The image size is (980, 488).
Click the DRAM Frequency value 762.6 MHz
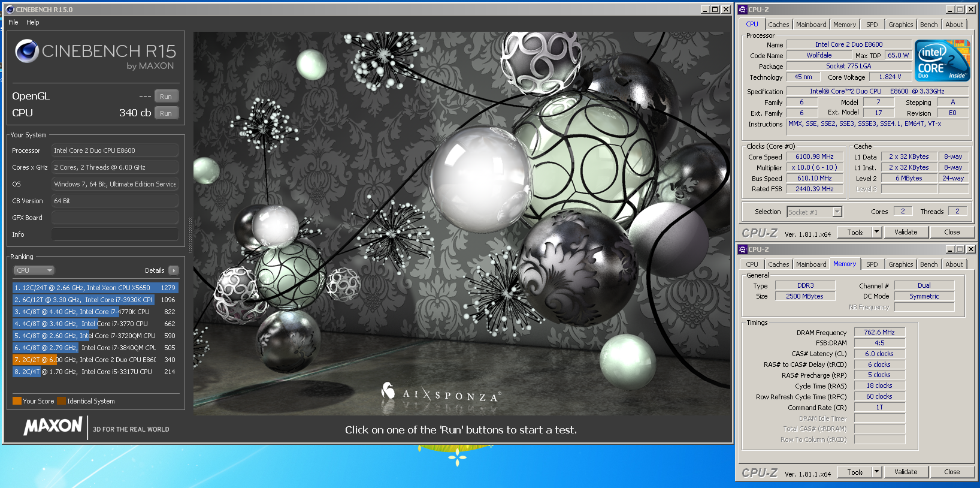(x=879, y=332)
